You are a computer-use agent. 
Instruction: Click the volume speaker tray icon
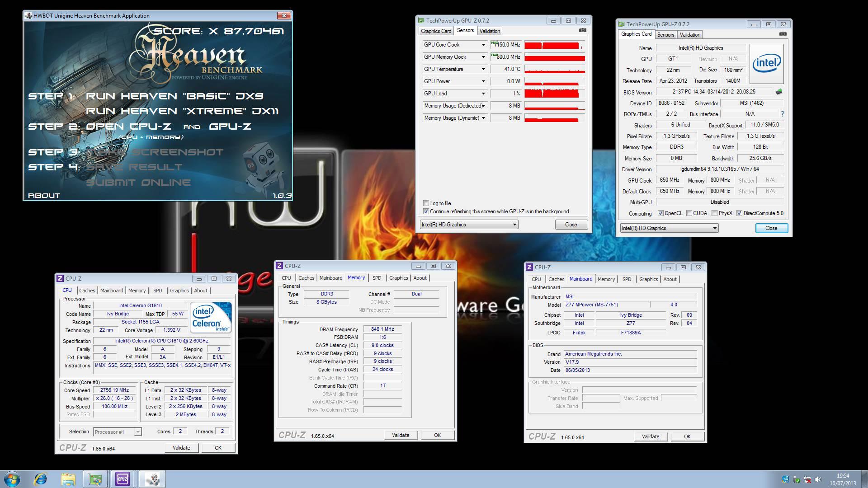818,479
